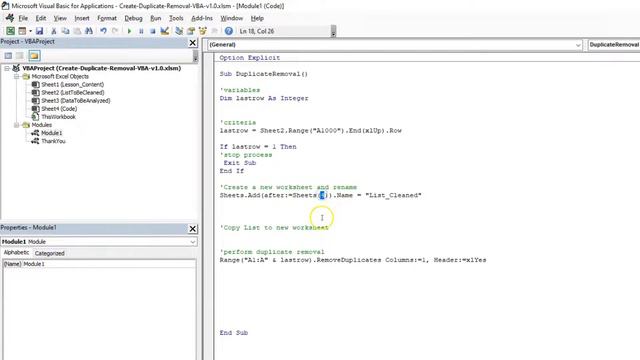This screenshot has width=640, height=360.
Task: Click the View Microsoft Excel icon
Action: [10, 31]
